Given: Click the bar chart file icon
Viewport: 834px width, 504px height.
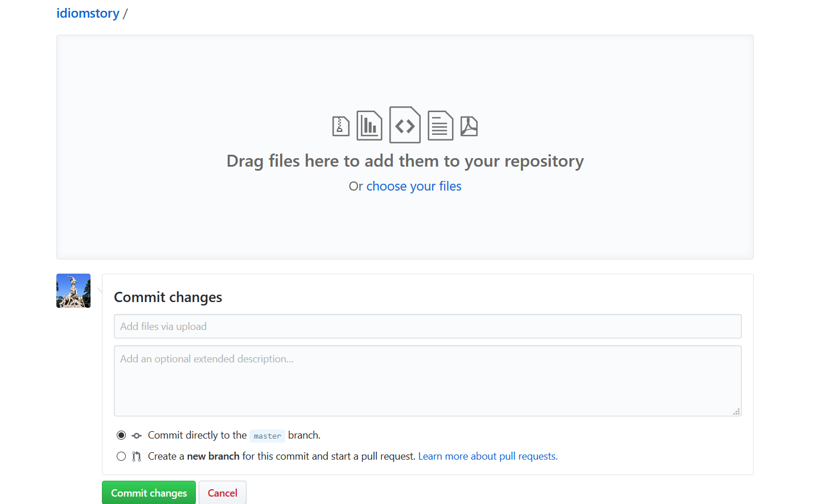Looking at the screenshot, I should point(369,125).
